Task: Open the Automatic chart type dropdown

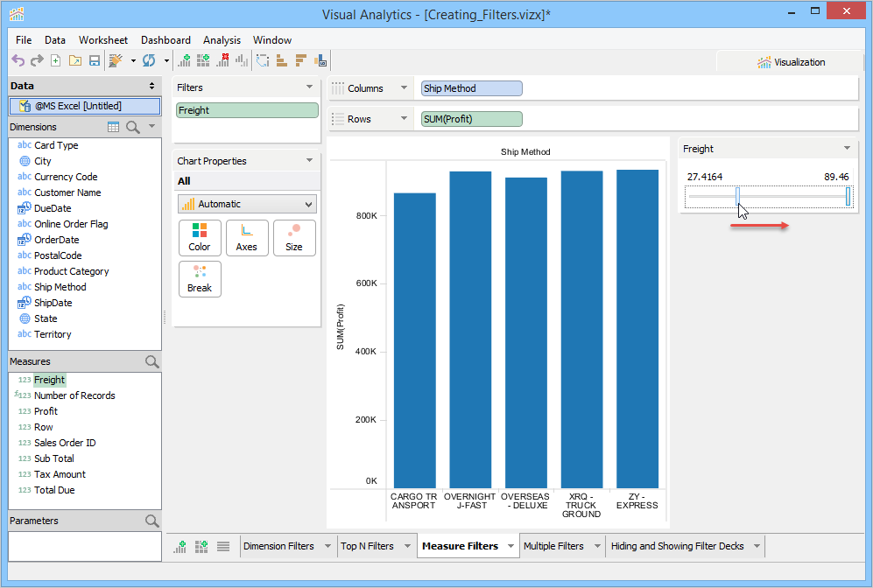Action: click(247, 204)
